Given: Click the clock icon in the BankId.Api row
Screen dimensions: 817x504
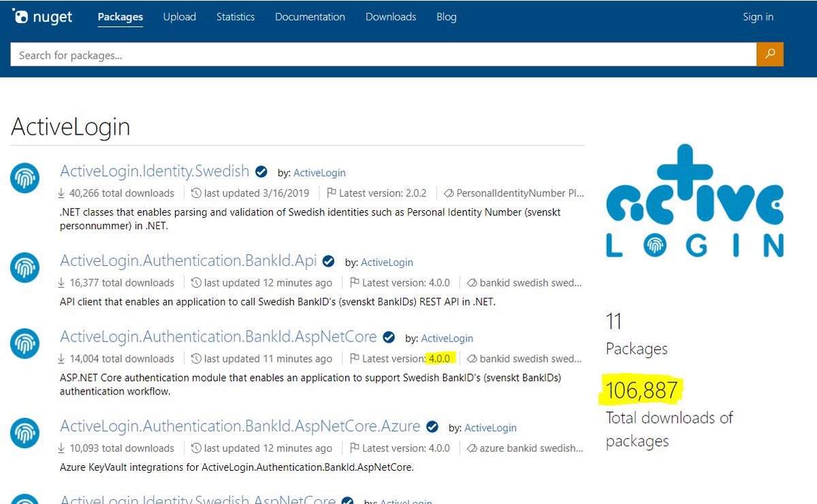Looking at the screenshot, I should tap(196, 283).
